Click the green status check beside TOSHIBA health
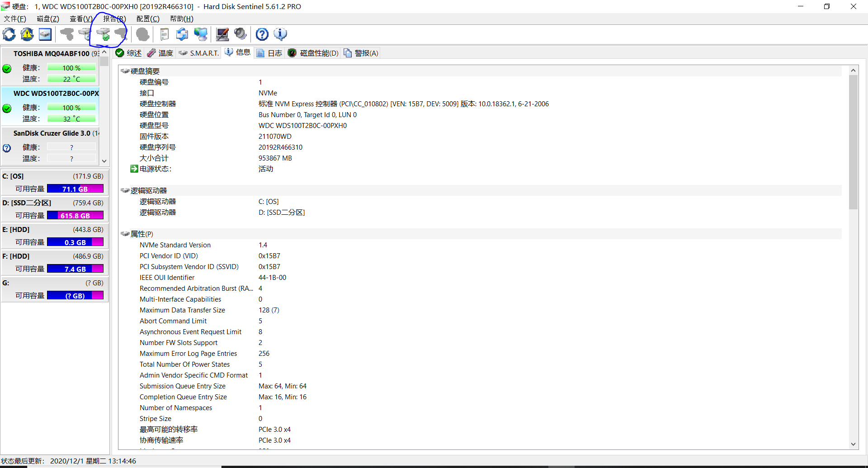 pyautogui.click(x=7, y=69)
